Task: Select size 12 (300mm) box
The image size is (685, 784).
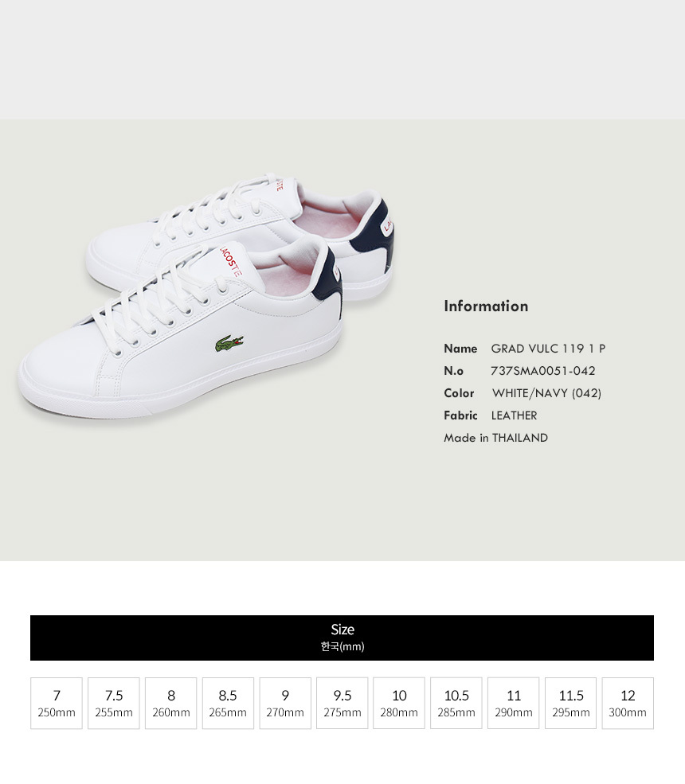Action: pyautogui.click(x=628, y=703)
